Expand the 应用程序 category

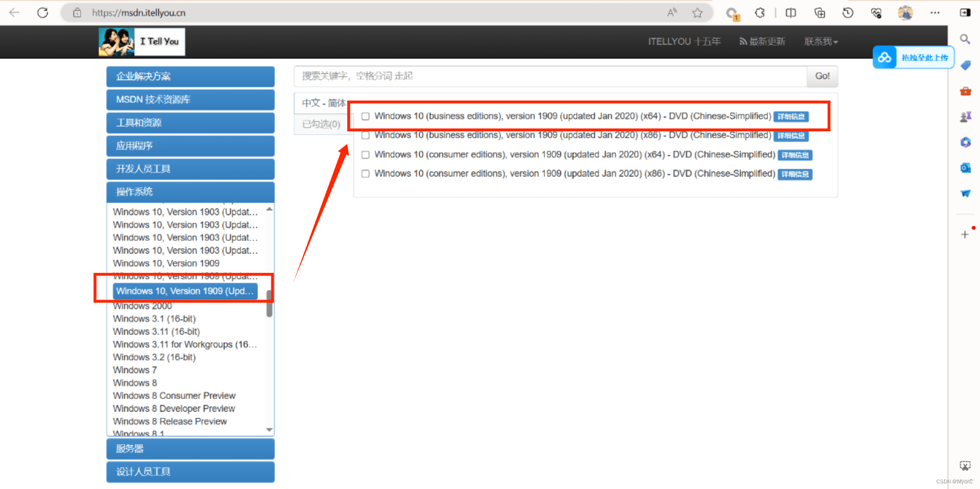(191, 146)
